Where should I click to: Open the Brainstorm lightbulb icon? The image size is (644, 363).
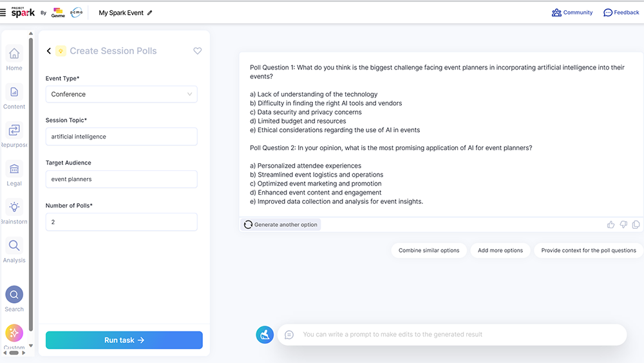pyautogui.click(x=14, y=207)
